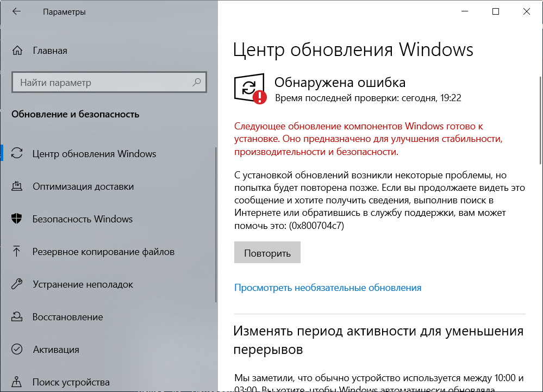The height and width of the screenshot is (392, 543).
Task: Click the red update notice text
Action: (x=368, y=139)
